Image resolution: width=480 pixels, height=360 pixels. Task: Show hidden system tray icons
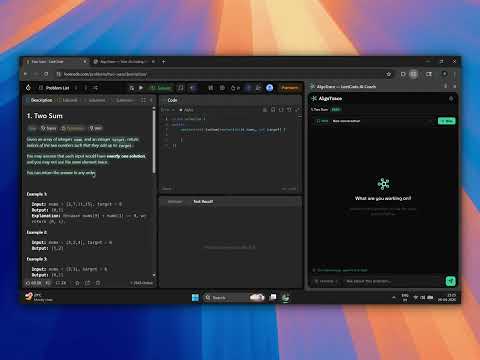394,297
